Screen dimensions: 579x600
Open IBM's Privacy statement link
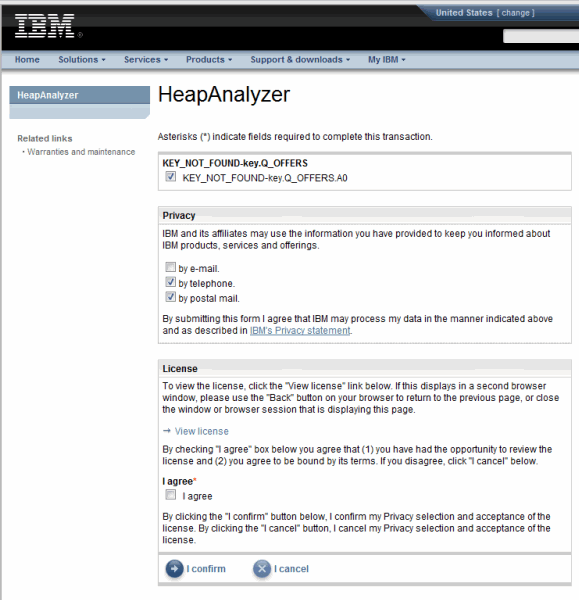[300, 330]
